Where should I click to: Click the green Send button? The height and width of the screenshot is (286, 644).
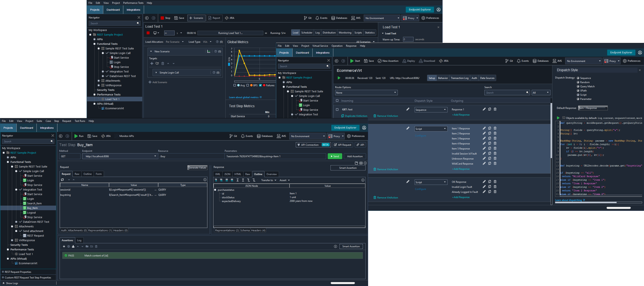tap(335, 156)
